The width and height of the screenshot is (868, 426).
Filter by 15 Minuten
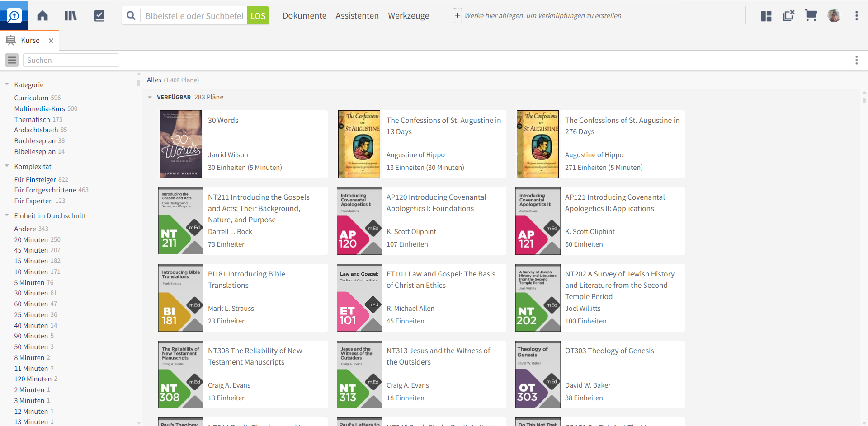point(31,261)
